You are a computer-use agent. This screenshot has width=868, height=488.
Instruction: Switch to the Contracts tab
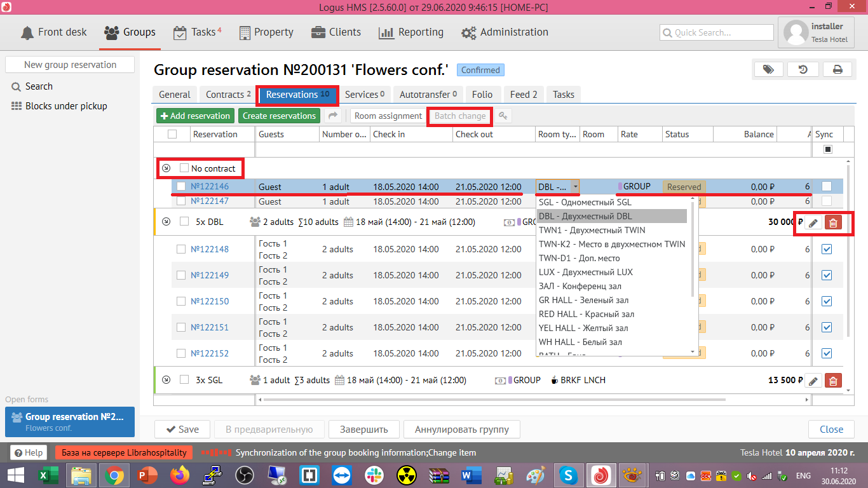(x=227, y=95)
